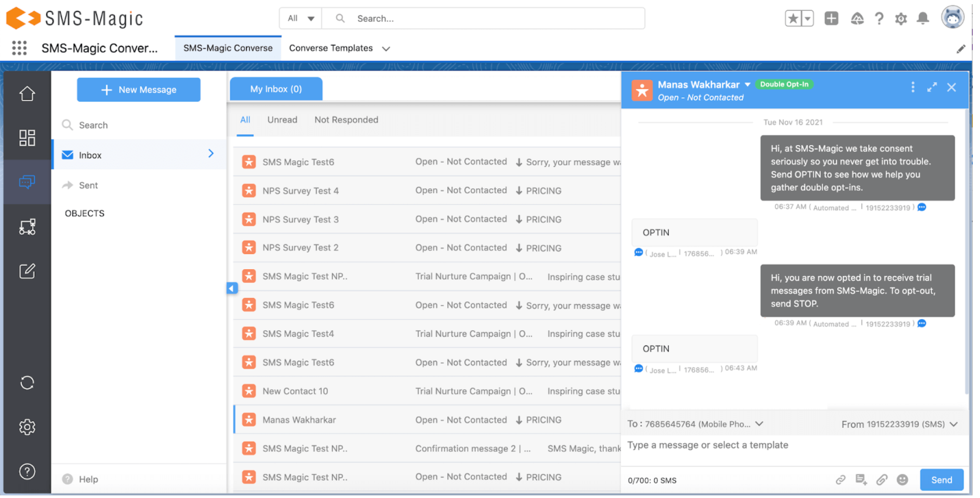Open the conversation more options dots
The height and width of the screenshot is (498, 980).
(x=913, y=87)
